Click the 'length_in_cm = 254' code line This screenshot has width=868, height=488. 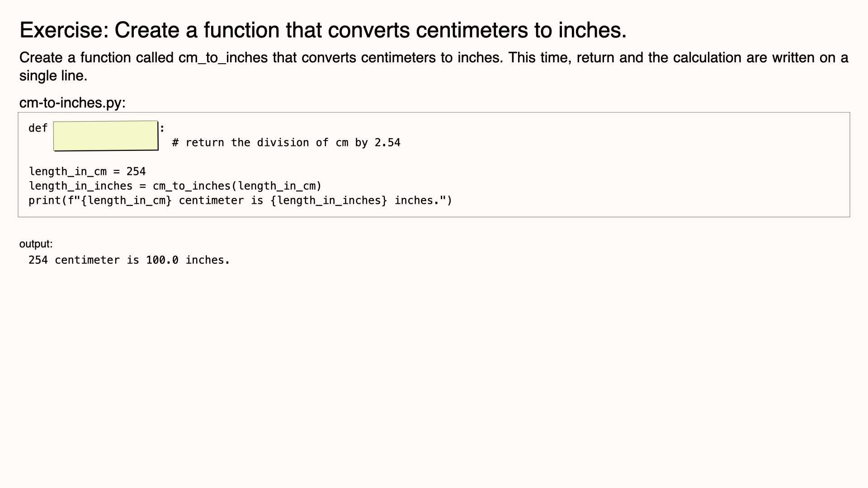pyautogui.click(x=87, y=172)
